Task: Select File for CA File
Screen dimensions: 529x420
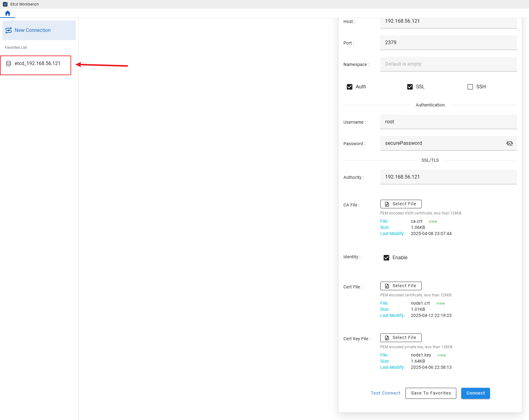Action: [x=401, y=204]
